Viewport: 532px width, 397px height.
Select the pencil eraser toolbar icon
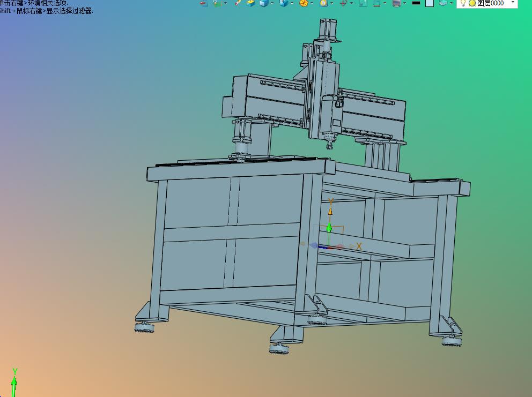coord(238,3)
